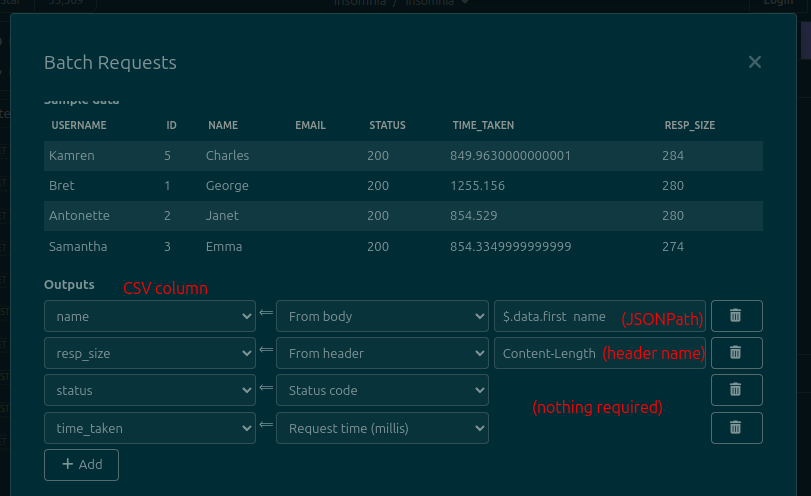The width and height of the screenshot is (811, 496).
Task: Select the Emma name cell
Action: coord(224,247)
